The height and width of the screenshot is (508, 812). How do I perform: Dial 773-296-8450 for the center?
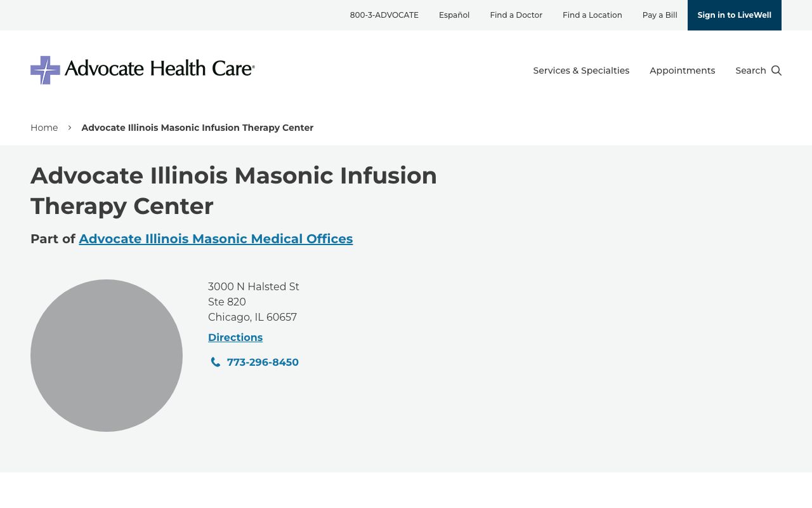(x=263, y=362)
